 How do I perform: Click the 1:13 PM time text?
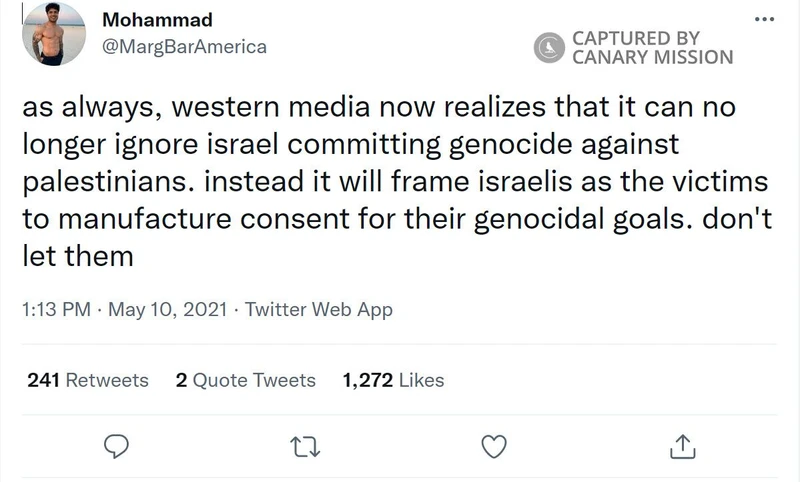pyautogui.click(x=55, y=309)
